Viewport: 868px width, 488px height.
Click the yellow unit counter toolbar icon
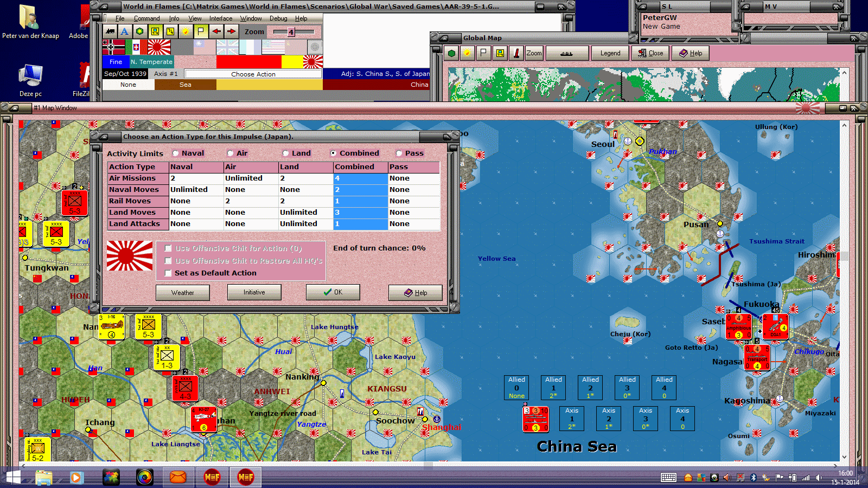point(155,31)
